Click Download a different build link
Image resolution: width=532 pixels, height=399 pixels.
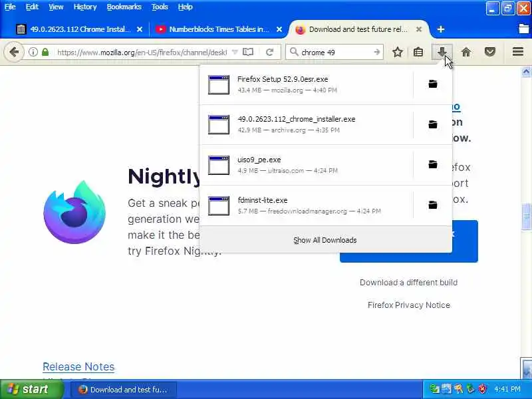[x=408, y=282]
